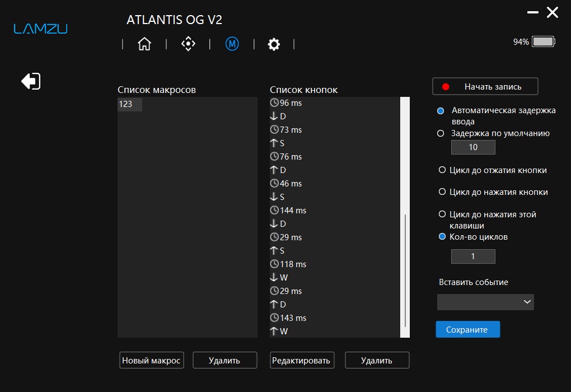571x392 pixels.
Task: Close the LAMZU window
Action: pos(553,12)
